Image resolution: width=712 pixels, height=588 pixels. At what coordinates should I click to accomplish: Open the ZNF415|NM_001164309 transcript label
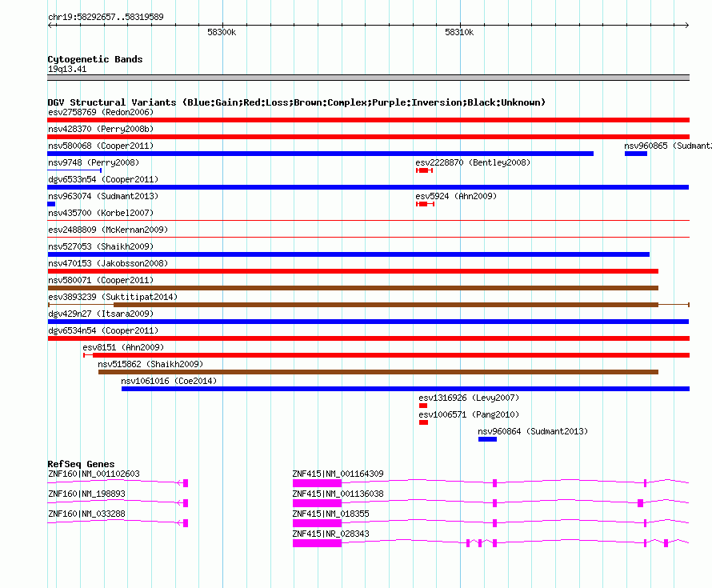(x=338, y=474)
